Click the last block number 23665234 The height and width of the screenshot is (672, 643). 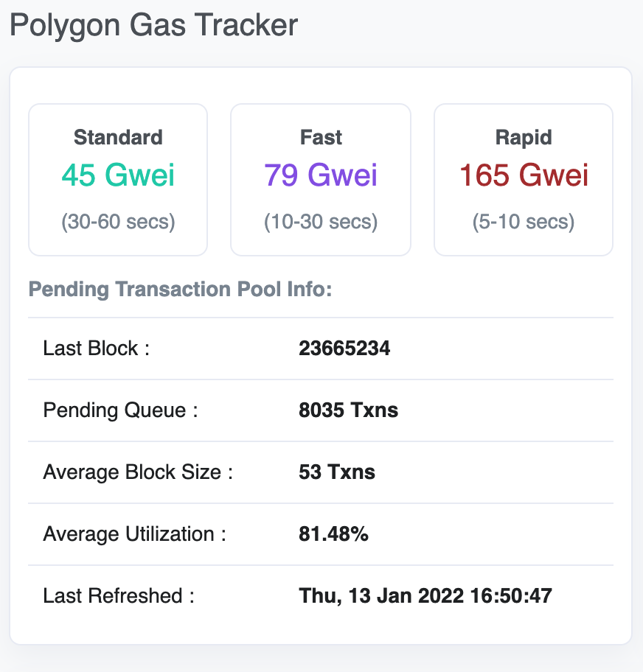click(x=344, y=348)
